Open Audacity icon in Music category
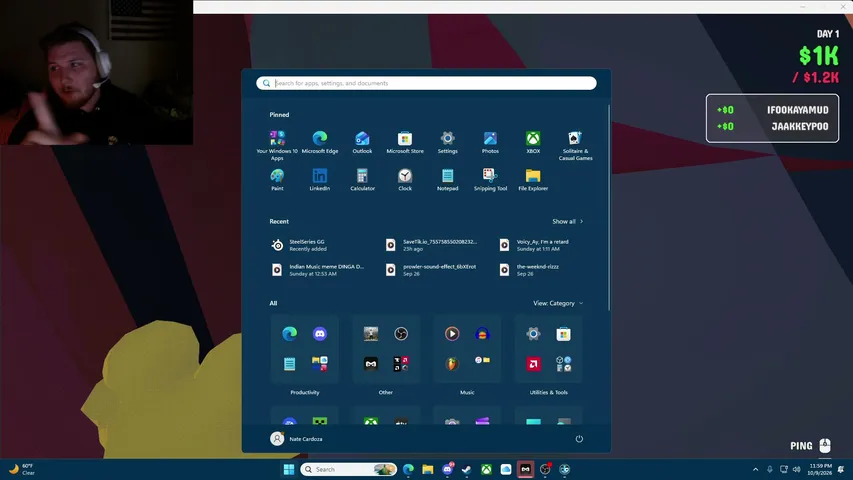The image size is (853, 480). [x=482, y=334]
